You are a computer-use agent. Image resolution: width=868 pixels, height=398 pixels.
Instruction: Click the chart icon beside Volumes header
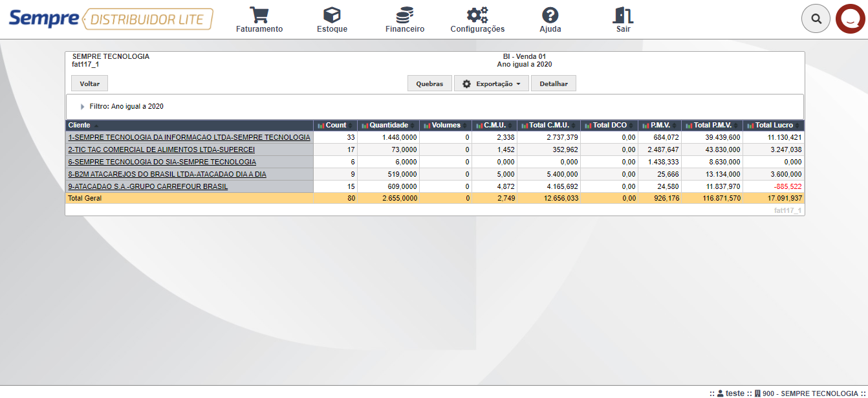pos(427,126)
